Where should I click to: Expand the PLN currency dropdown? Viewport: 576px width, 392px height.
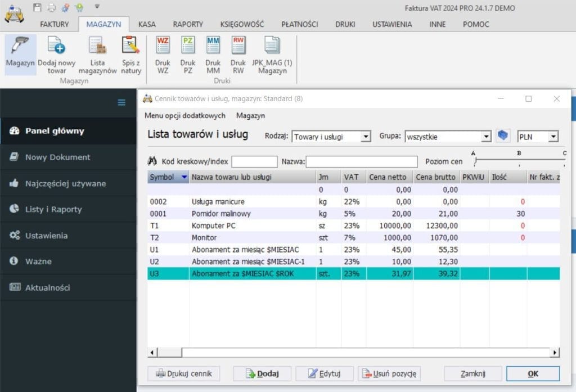click(553, 137)
